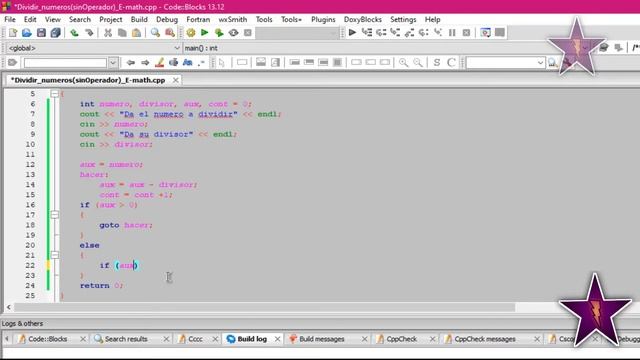Screen dimensions: 640x360
Task: Click debugger Step into icon
Action: click(395, 33)
